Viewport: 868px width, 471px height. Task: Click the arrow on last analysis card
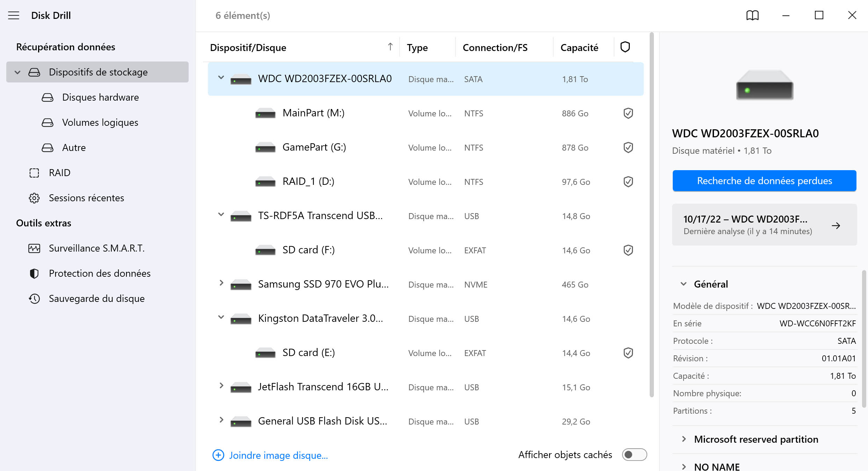836,226
